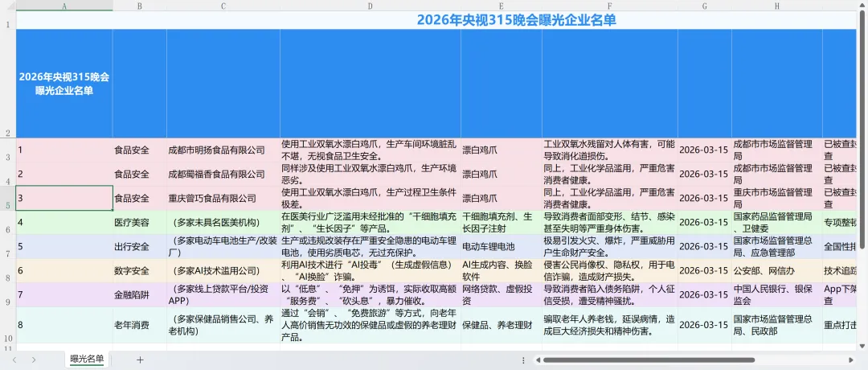Select cell starting 骗取老年人养老钱
868x370 pixels.
[609, 325]
